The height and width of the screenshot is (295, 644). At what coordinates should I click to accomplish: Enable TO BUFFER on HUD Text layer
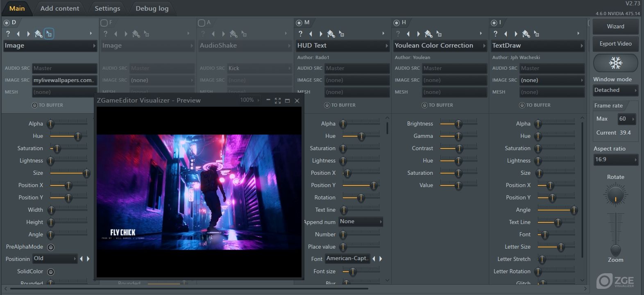tap(327, 105)
